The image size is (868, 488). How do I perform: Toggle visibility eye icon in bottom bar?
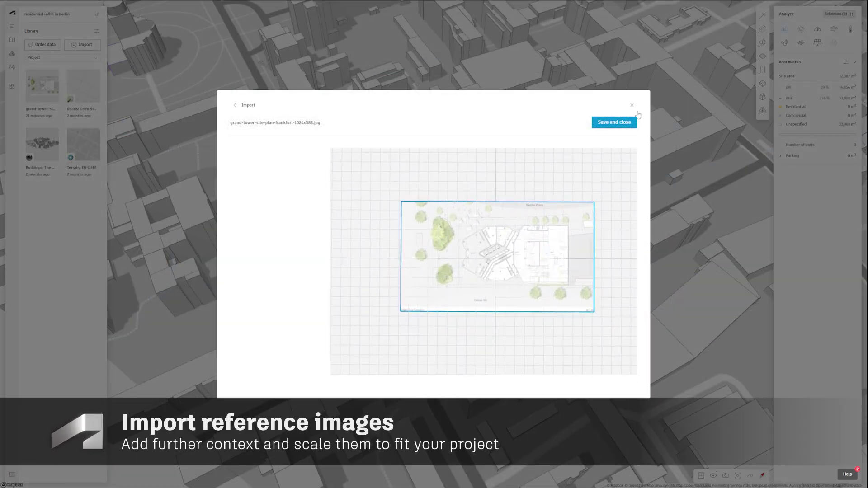click(713, 475)
